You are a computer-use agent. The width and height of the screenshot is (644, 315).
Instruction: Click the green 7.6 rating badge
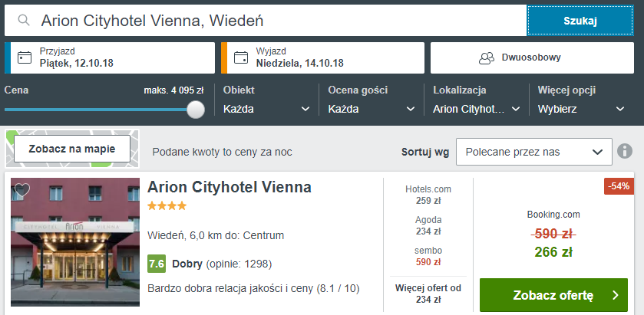(x=157, y=264)
